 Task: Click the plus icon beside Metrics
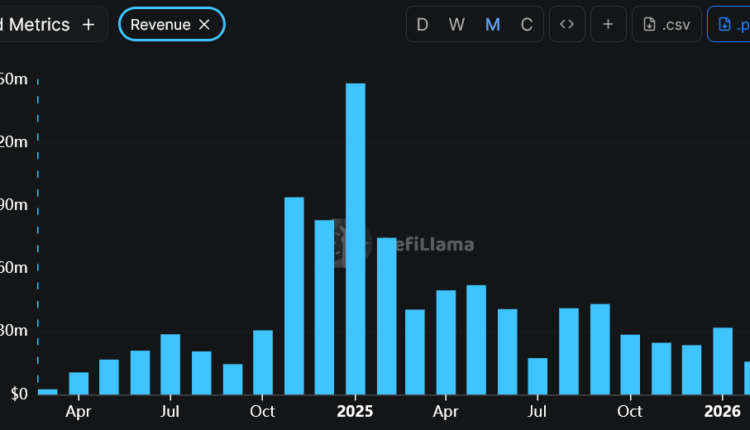point(88,24)
